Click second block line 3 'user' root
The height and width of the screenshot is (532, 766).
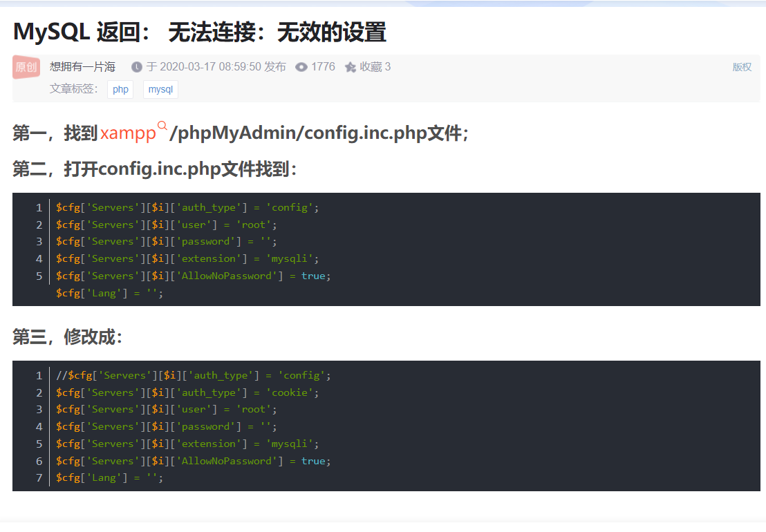tap(166, 410)
